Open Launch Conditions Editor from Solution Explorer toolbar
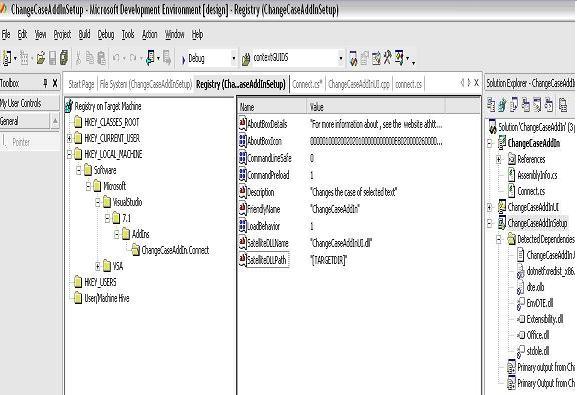The height and width of the screenshot is (395, 577). click(549, 105)
